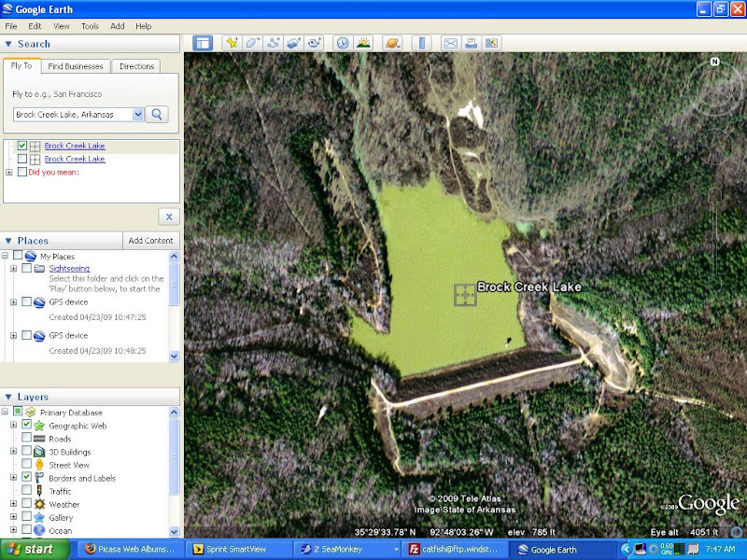View in Google Maps icon
The height and width of the screenshot is (560, 747).
(492, 43)
